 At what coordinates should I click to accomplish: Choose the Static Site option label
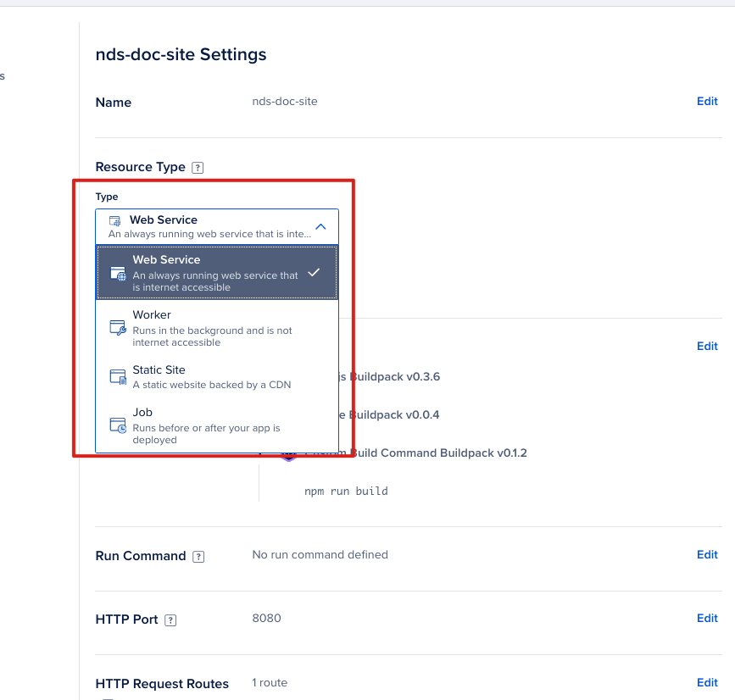point(159,370)
